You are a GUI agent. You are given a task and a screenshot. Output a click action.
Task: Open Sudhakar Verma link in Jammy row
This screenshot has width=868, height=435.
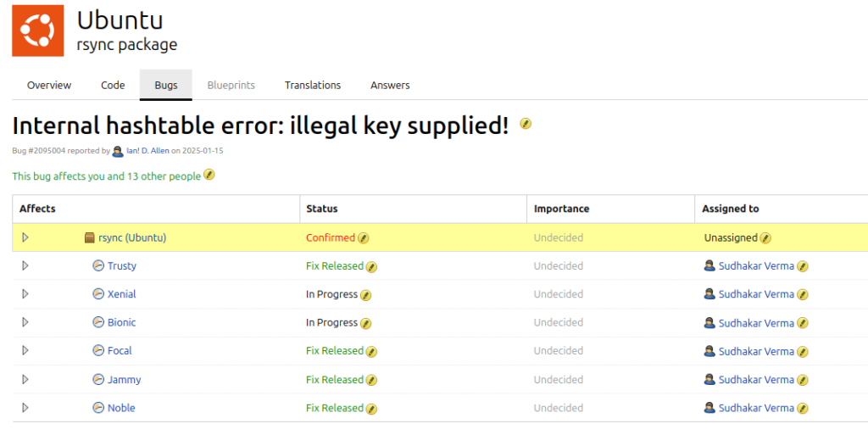(756, 380)
